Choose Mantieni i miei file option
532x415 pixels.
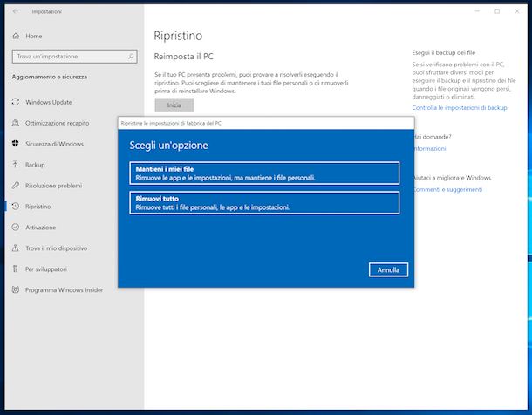click(x=264, y=173)
